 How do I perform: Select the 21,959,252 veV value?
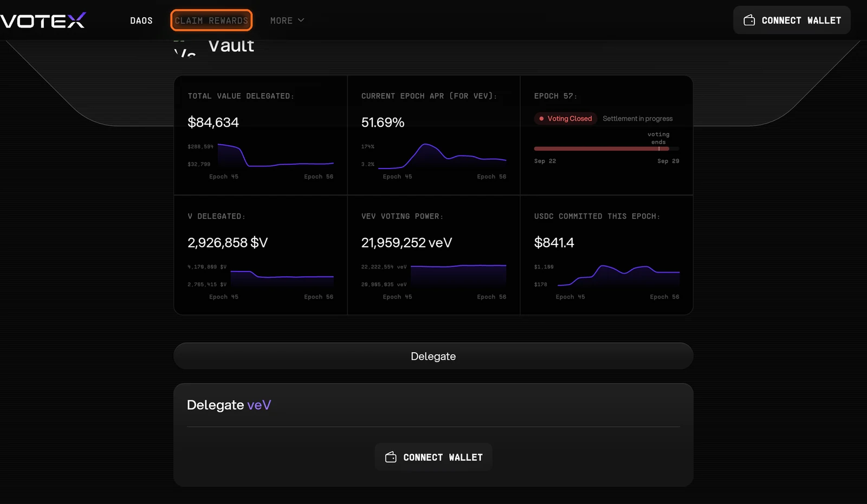(x=406, y=243)
